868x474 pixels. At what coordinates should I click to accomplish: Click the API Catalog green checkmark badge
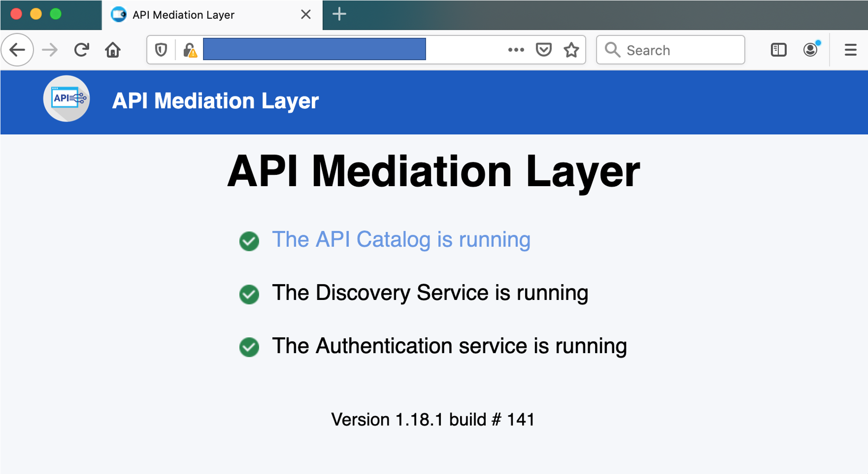249,241
